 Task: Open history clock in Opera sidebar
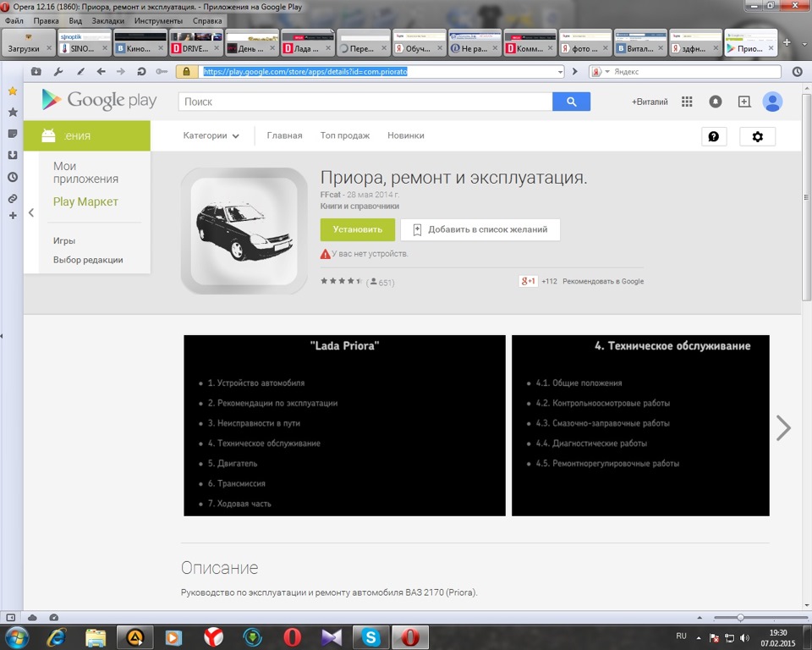click(x=13, y=177)
